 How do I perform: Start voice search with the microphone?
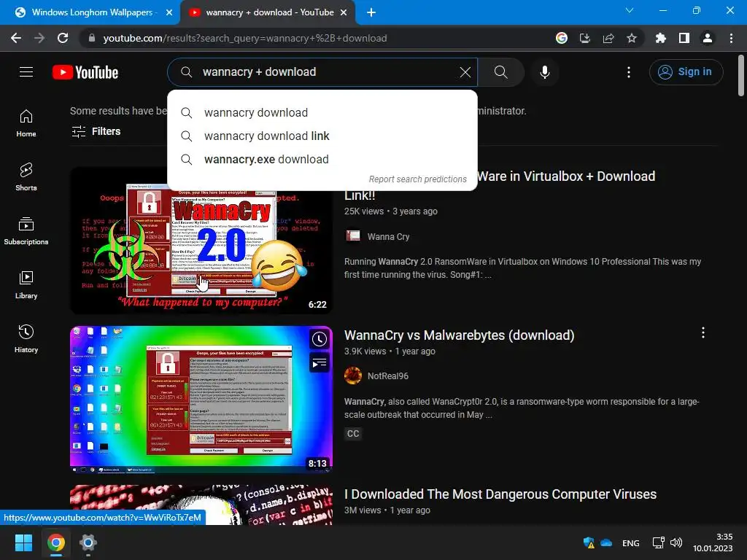pyautogui.click(x=544, y=72)
